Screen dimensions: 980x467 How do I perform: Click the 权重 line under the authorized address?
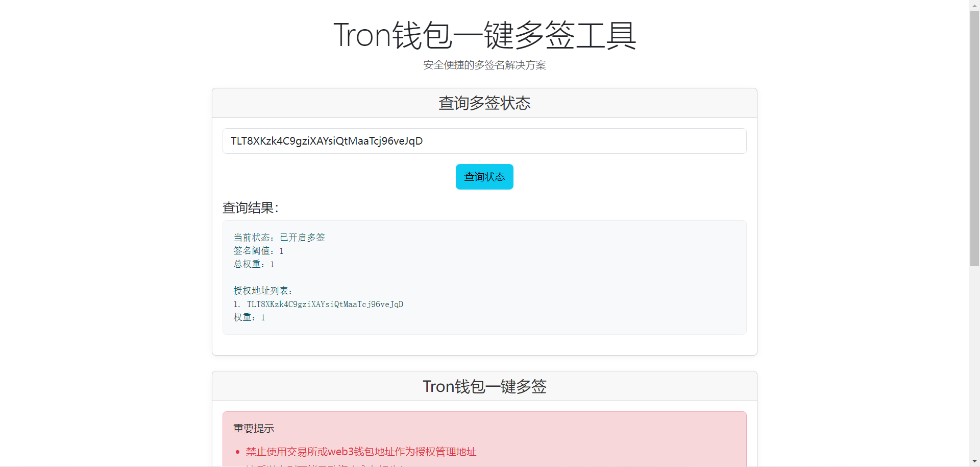[249, 317]
